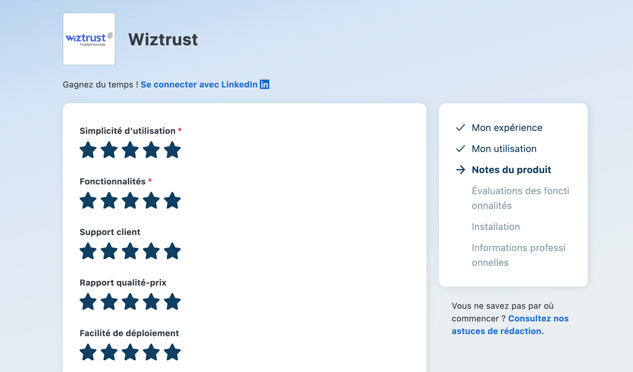Give Support client five stars
Viewport: 633px width, 372px height.
(172, 251)
